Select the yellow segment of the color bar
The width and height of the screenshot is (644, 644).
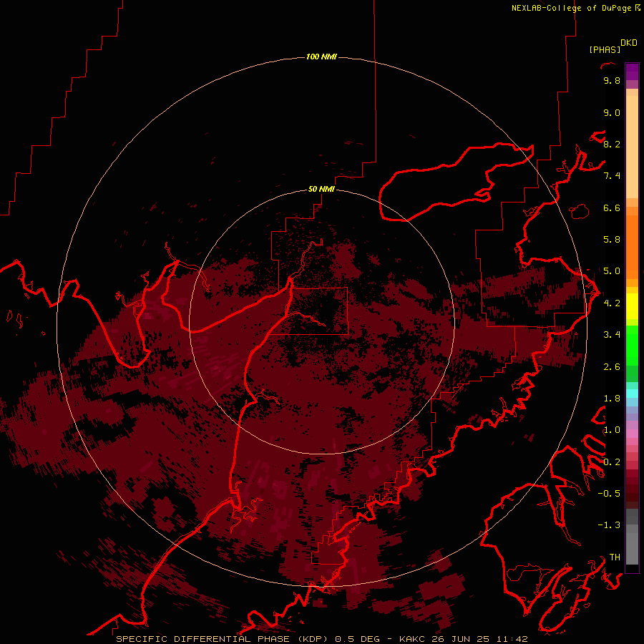click(632, 306)
